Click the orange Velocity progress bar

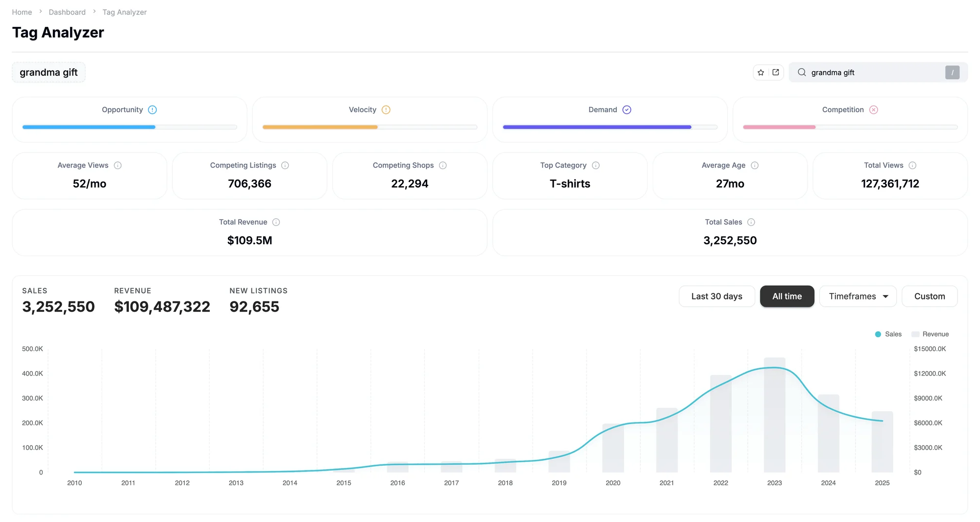[x=320, y=127]
